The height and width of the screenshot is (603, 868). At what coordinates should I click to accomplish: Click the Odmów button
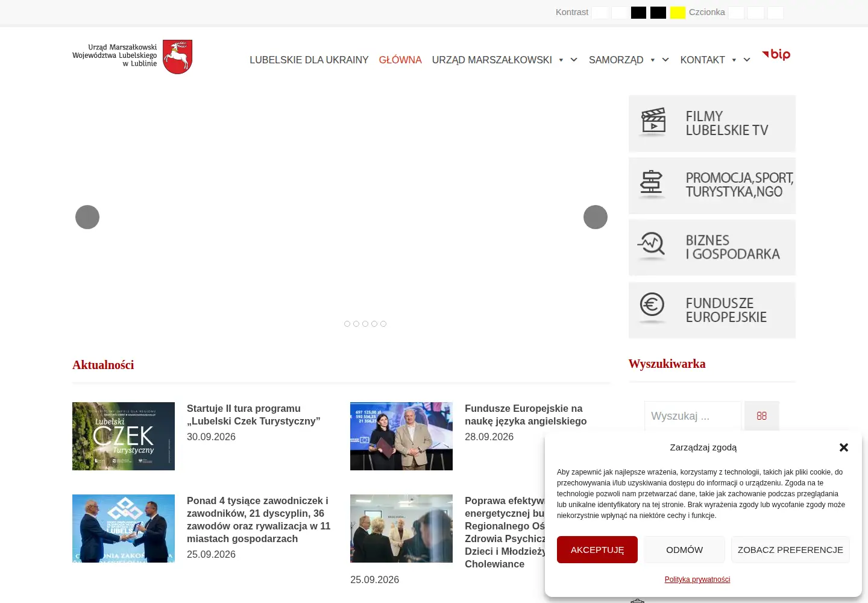pyautogui.click(x=685, y=550)
